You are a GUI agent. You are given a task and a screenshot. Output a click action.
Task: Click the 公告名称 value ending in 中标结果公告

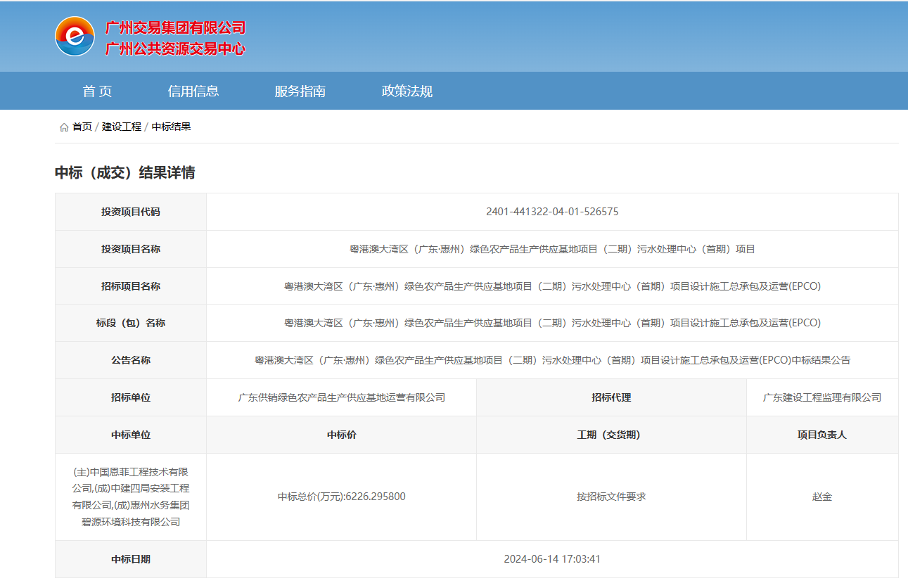coord(552,360)
